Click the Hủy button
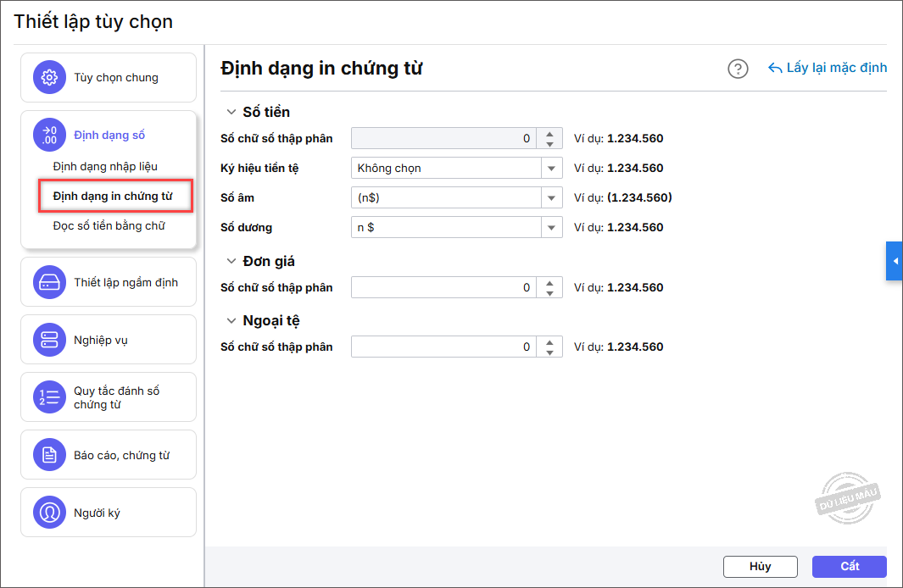The height and width of the screenshot is (588, 903). coord(760,567)
